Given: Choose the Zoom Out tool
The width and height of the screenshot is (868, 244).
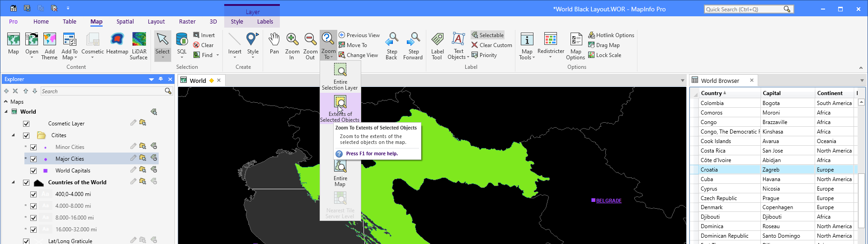Looking at the screenshot, I should (310, 45).
